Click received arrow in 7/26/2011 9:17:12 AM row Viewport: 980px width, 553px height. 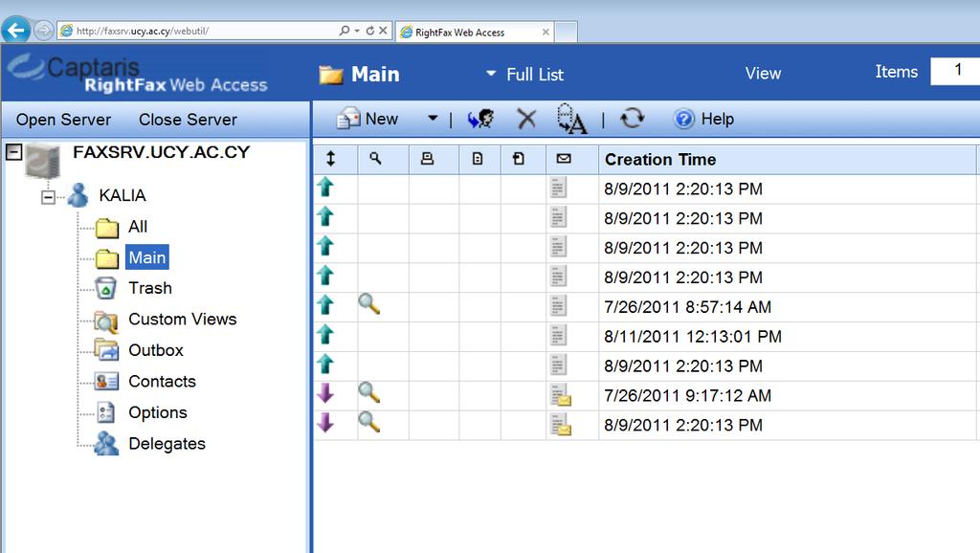coord(325,393)
